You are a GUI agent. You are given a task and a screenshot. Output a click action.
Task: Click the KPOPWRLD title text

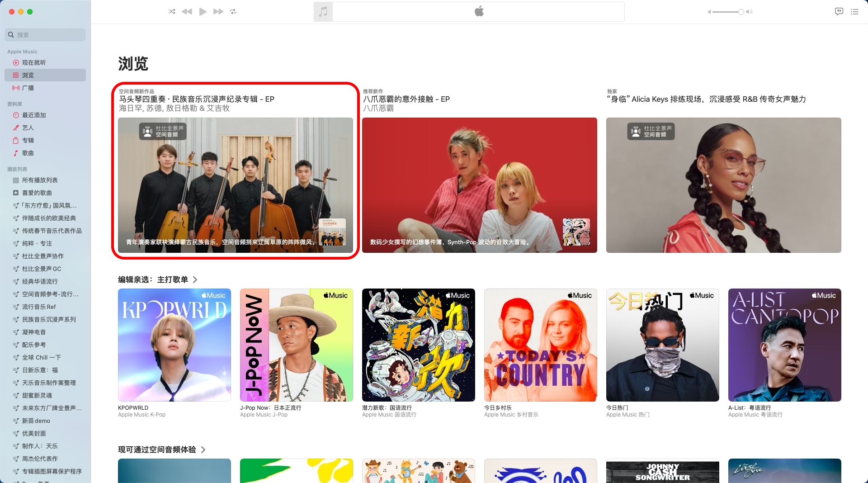[x=133, y=408]
